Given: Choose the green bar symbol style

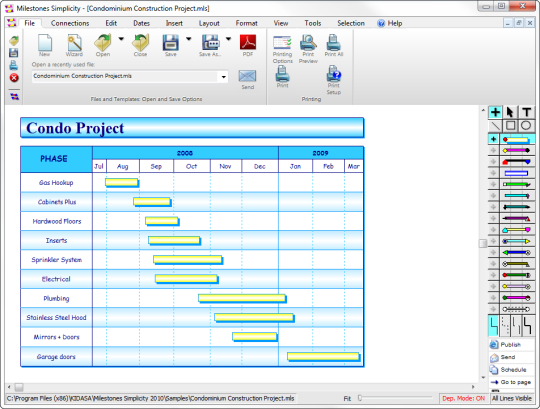Looking at the screenshot, I should (517, 185).
